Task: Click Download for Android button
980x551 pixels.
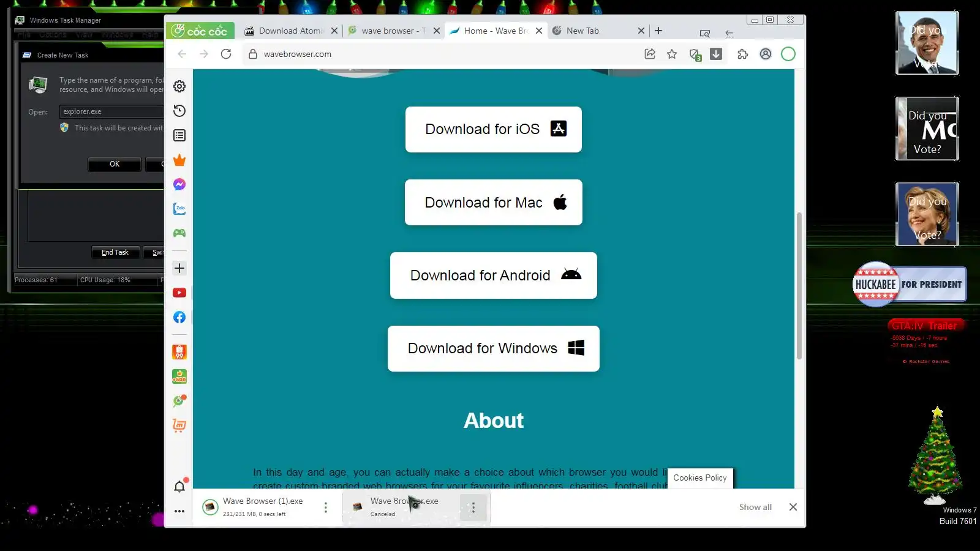Action: click(494, 275)
